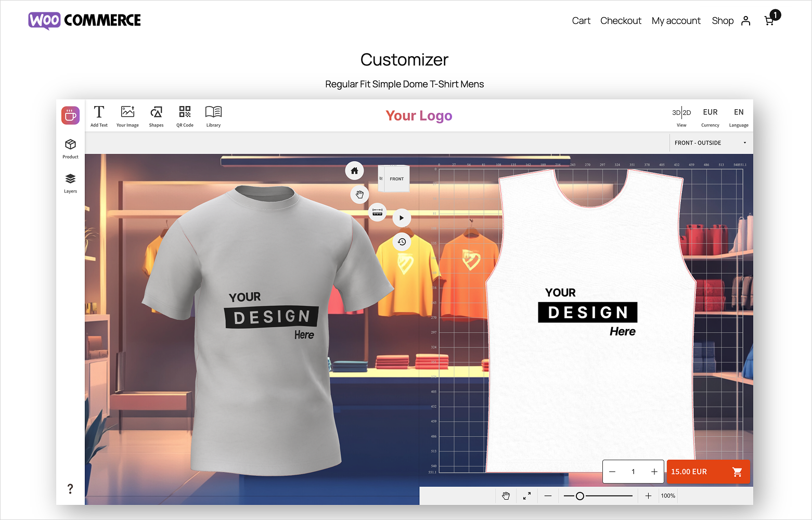Open the shopping cart icon in header
This screenshot has height=520, width=812.
point(769,20)
